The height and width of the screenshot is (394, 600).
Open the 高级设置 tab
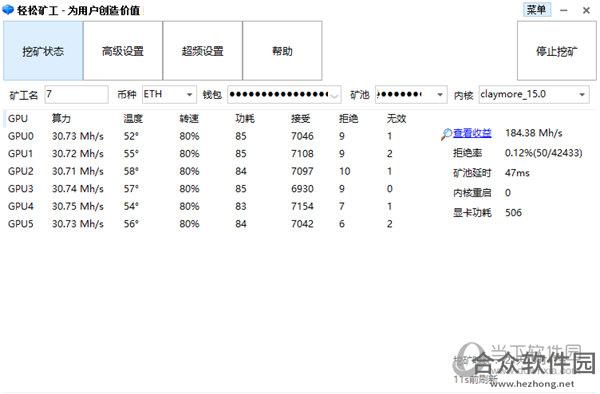pyautogui.click(x=123, y=50)
